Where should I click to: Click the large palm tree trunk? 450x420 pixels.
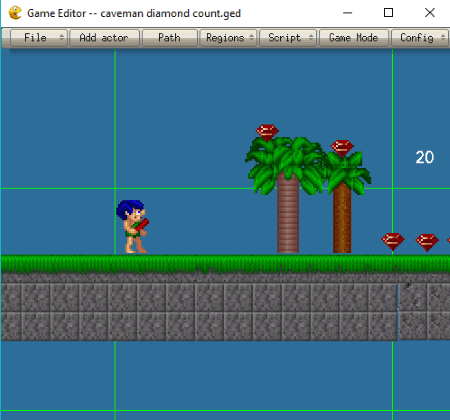[x=288, y=213]
